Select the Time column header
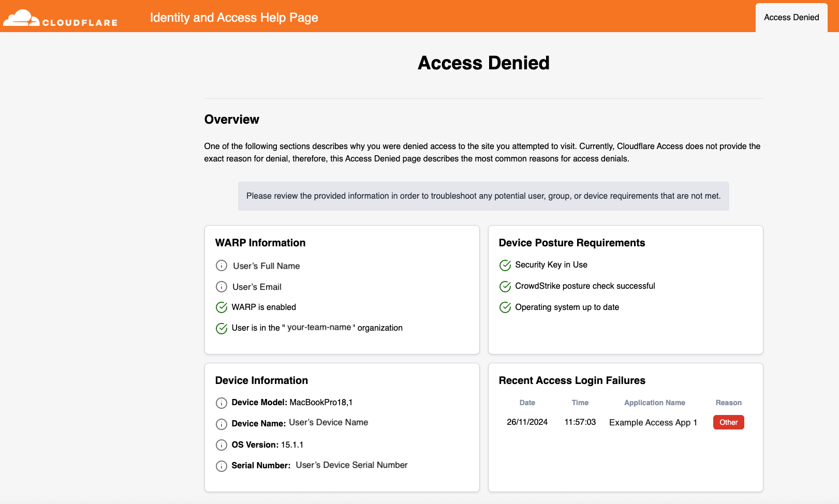 point(580,403)
